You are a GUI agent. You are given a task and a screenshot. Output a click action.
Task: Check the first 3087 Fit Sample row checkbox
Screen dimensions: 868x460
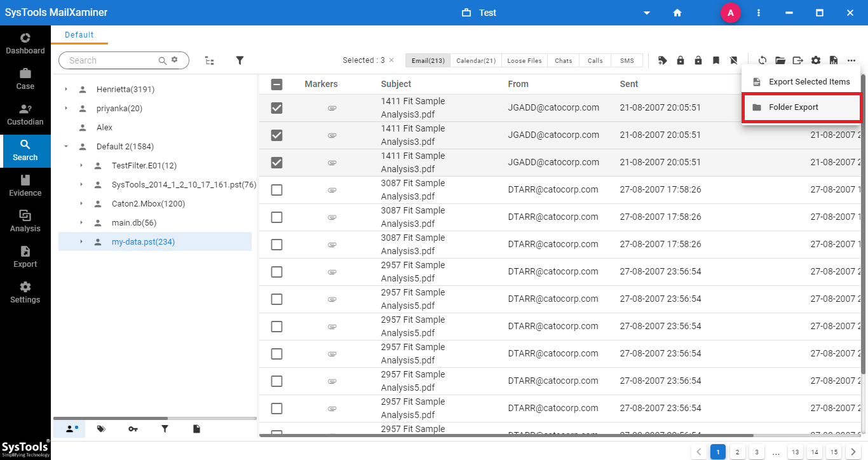point(276,190)
